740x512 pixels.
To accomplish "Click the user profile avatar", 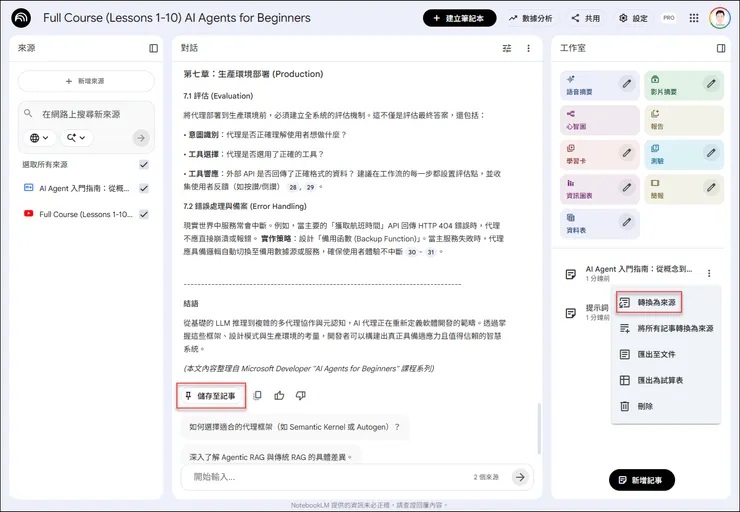I will point(720,18).
